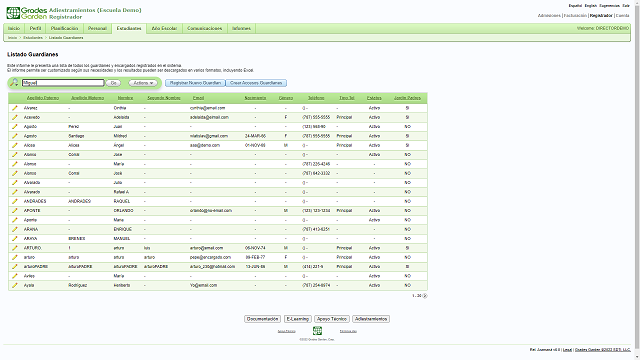Open the Año Escolar tab
Viewport: 640px width, 360px height.
click(164, 29)
